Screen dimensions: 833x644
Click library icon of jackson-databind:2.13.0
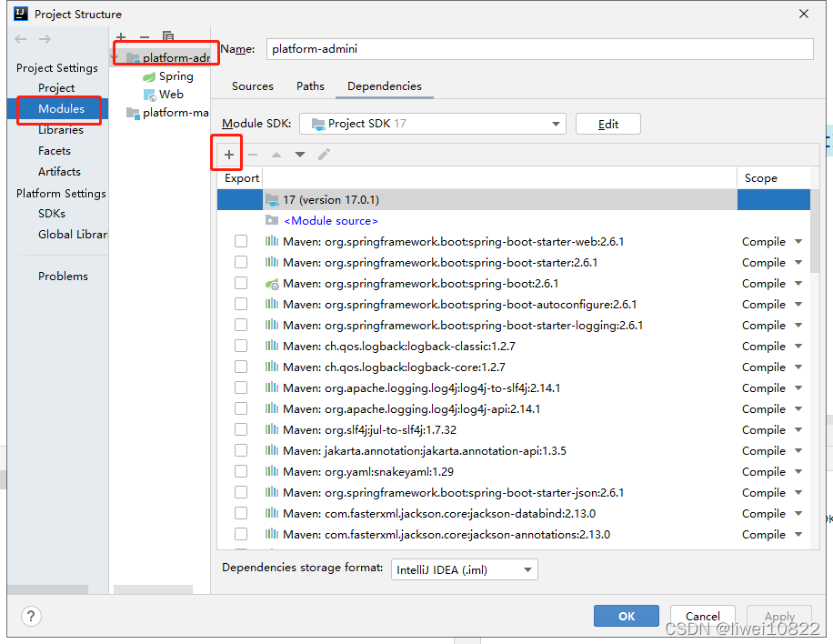pyautogui.click(x=272, y=513)
